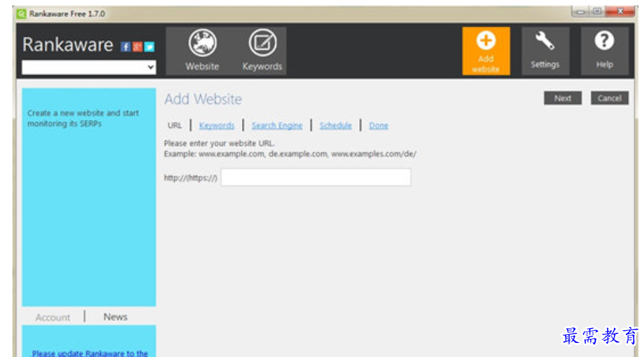Click the 'Add Website' heading
Image resolution: width=644 pixels, height=357 pixels.
(203, 99)
